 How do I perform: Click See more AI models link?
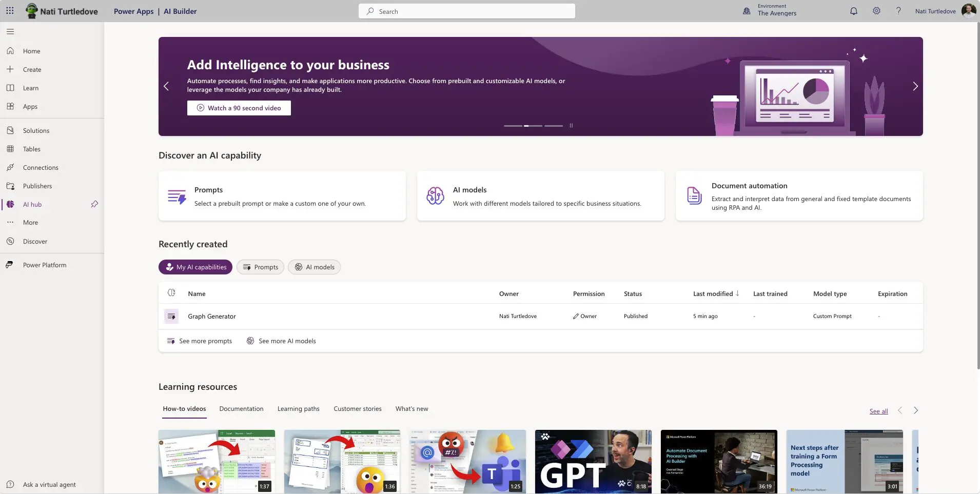point(281,341)
